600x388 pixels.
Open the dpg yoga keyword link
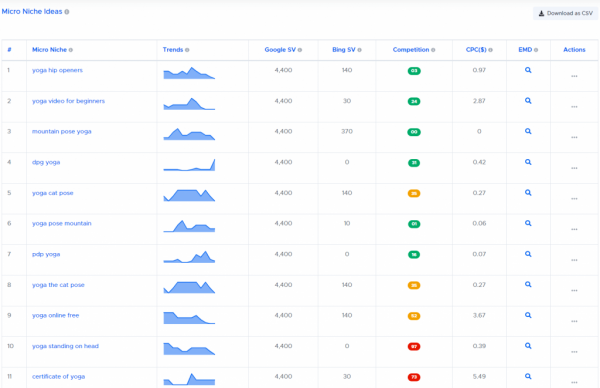(x=46, y=162)
